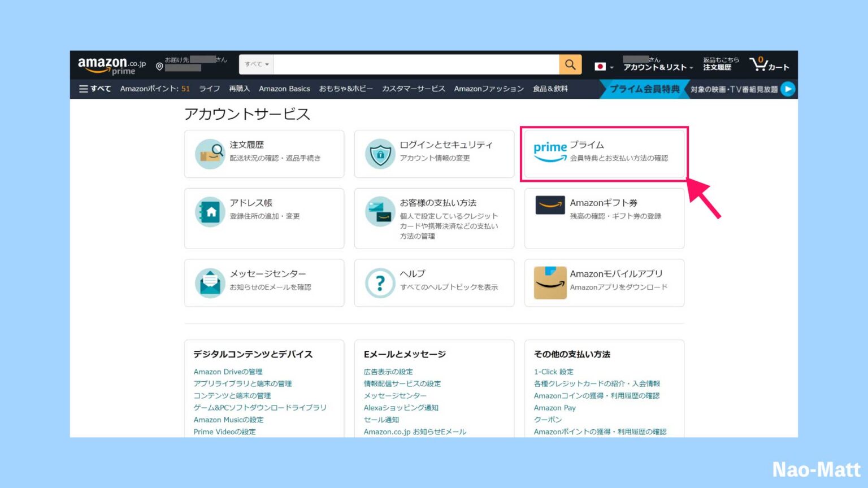Image resolution: width=868 pixels, height=488 pixels.
Task: Open Prime Videoの設定 link
Action: pos(224,432)
